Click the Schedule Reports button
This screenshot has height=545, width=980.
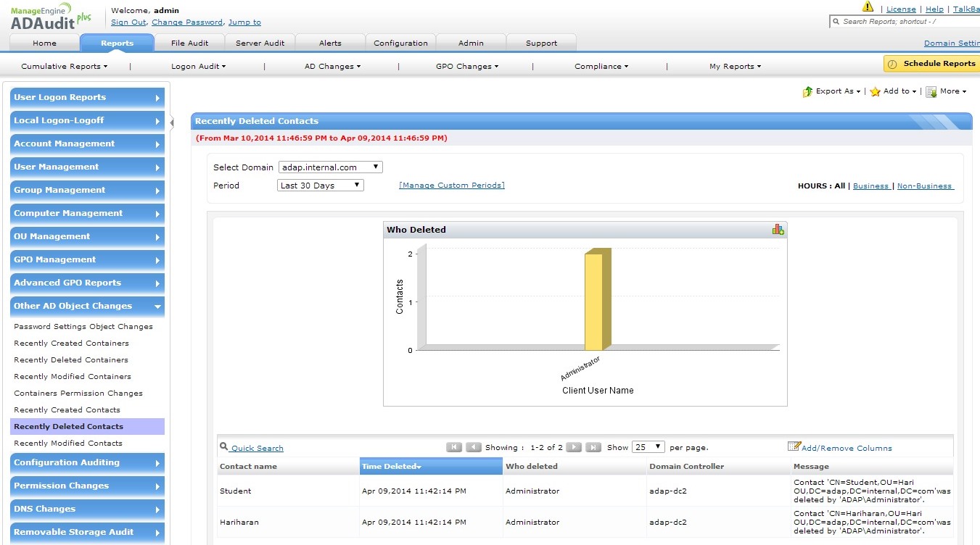931,64
